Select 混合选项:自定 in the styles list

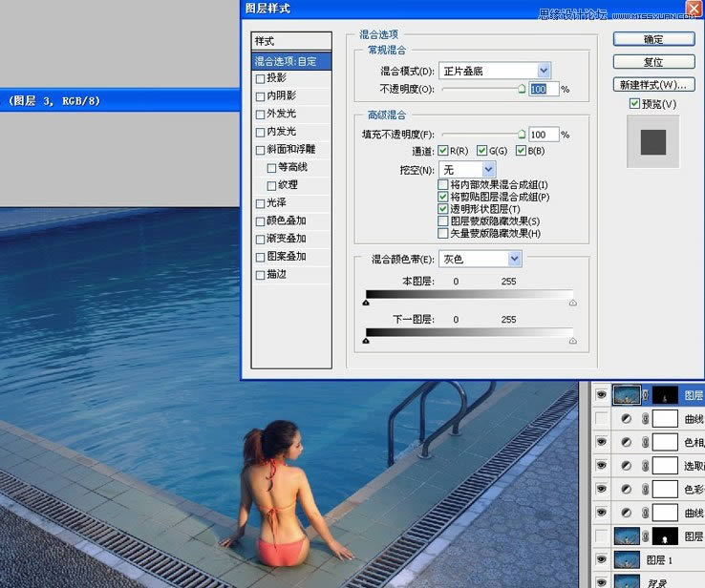point(290,61)
